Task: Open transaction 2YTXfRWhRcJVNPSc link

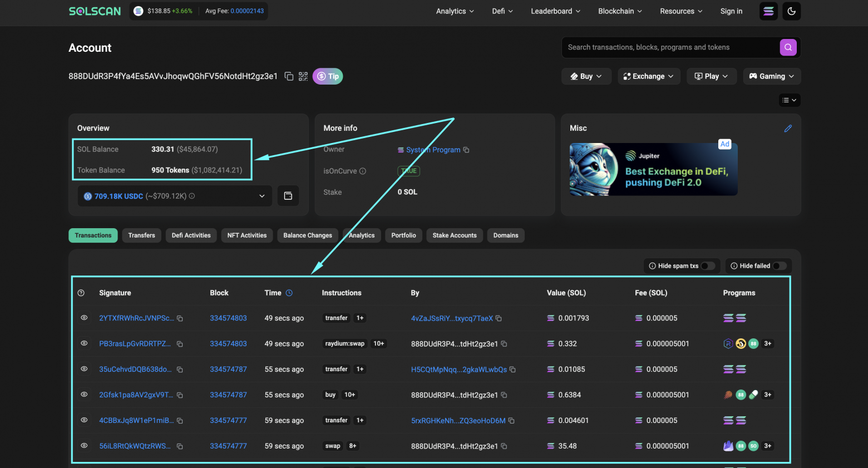Action: tap(136, 318)
